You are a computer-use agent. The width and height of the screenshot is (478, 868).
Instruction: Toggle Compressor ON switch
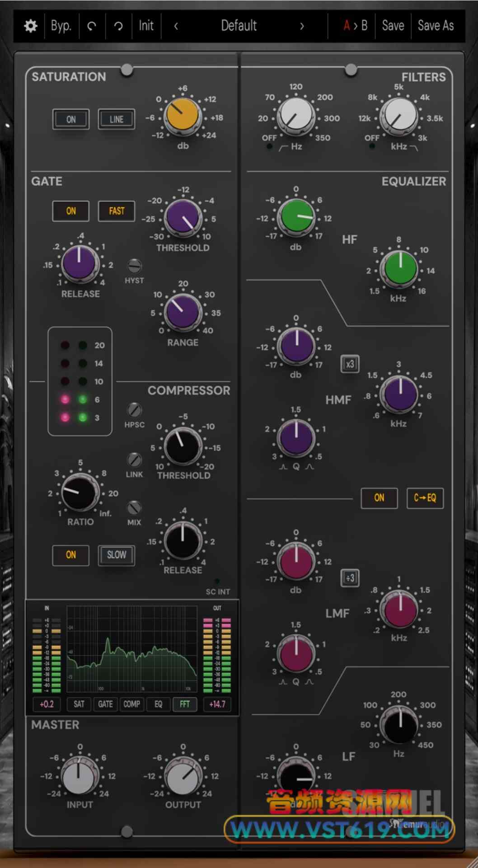point(71,555)
